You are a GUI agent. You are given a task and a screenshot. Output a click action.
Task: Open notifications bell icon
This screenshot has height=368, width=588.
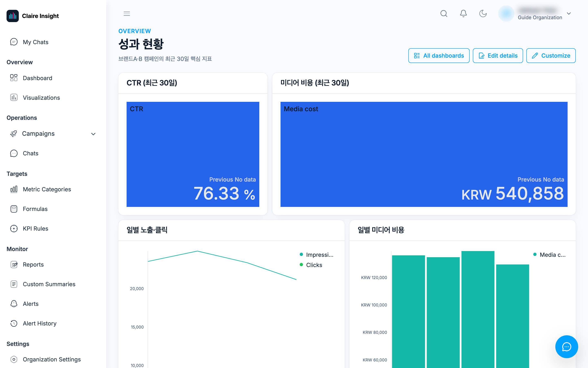(463, 13)
